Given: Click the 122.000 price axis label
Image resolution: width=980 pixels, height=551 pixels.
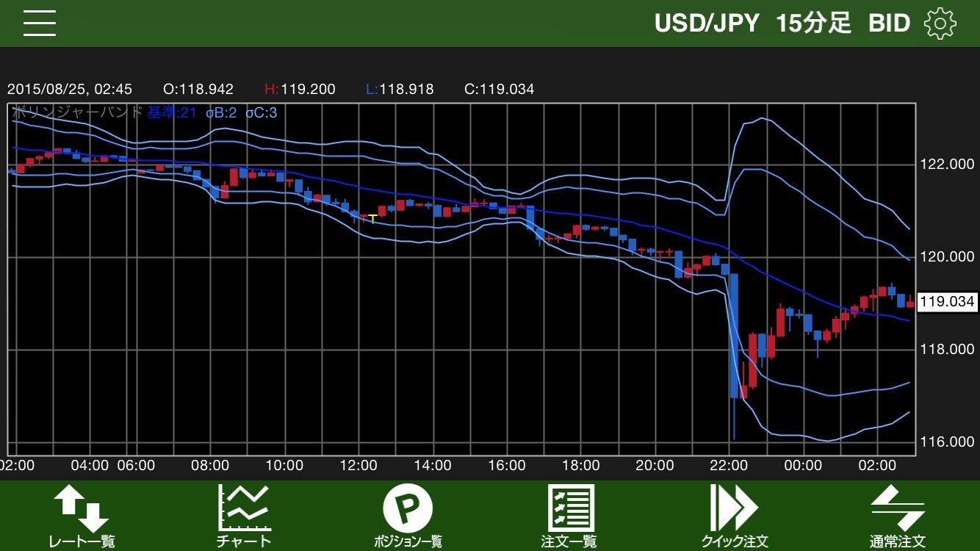Looking at the screenshot, I should pos(947,165).
